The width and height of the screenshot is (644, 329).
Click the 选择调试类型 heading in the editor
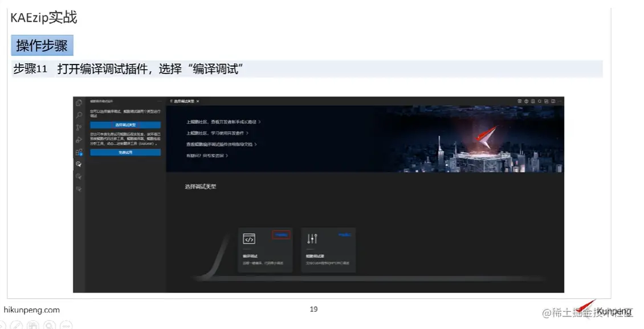tap(201, 186)
